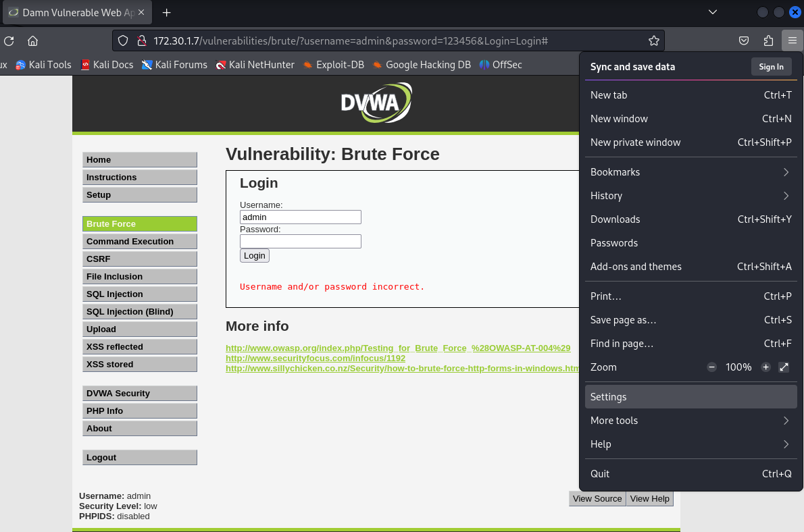Open the SQL Injection (Blind) page
Screen dimensions: 804x532
point(139,311)
